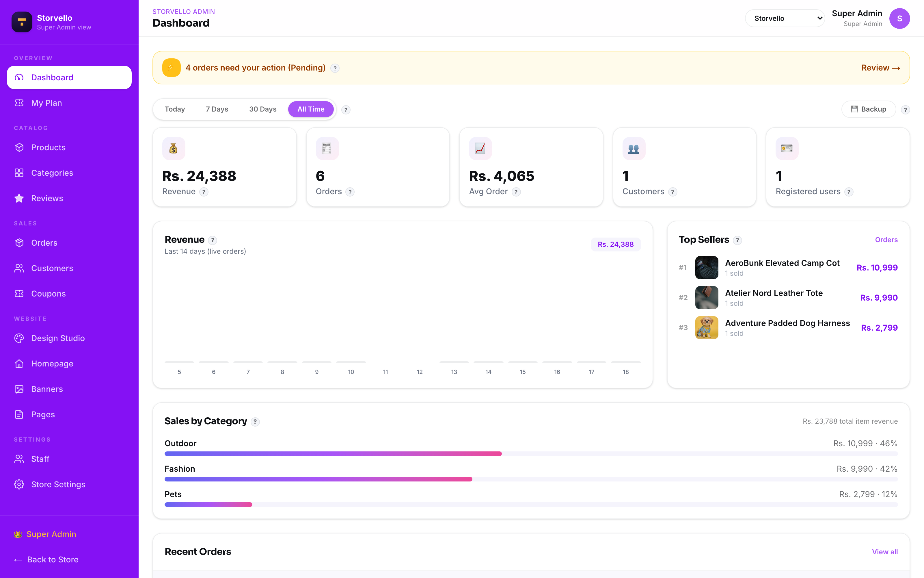The height and width of the screenshot is (578, 924).
Task: Click help icon next to Registered users label
Action: [849, 192]
